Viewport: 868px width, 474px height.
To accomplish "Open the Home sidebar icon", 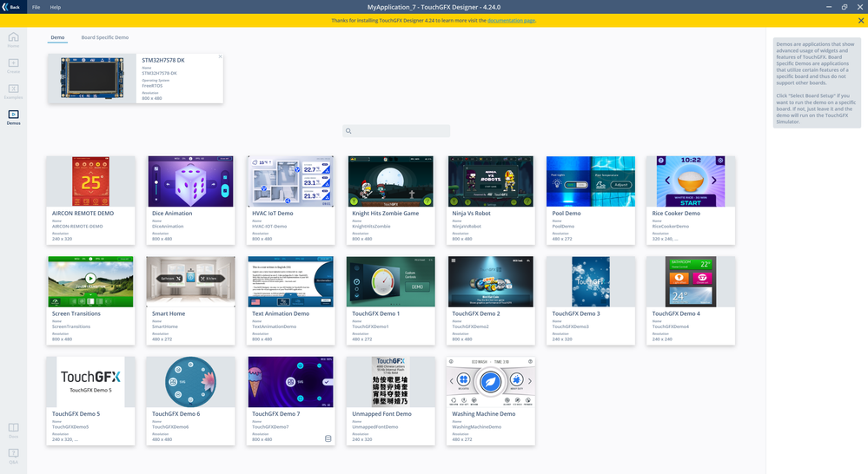I will click(13, 39).
